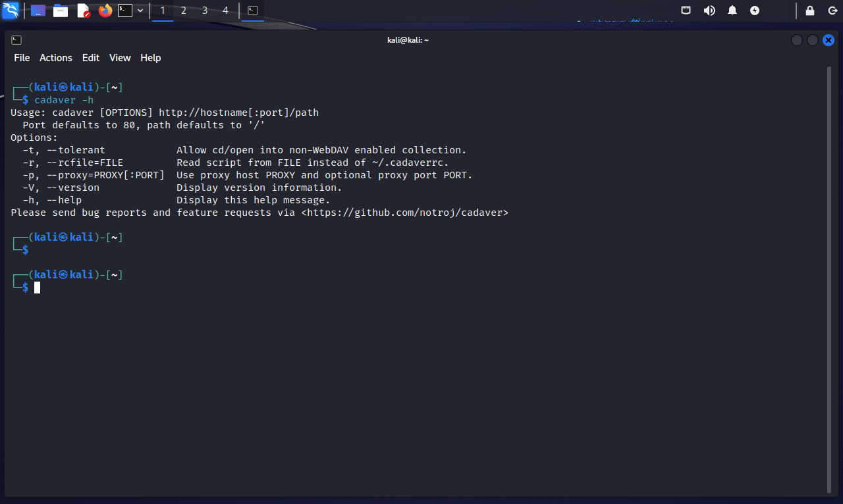Click the show desktop panel icon
The height and width of the screenshot is (504, 843).
pyautogui.click(x=38, y=11)
